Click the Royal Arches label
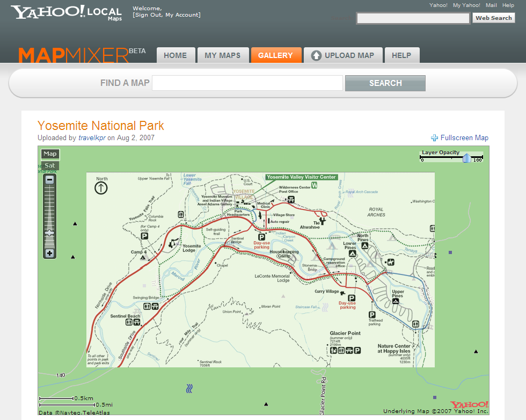 pyautogui.click(x=376, y=212)
